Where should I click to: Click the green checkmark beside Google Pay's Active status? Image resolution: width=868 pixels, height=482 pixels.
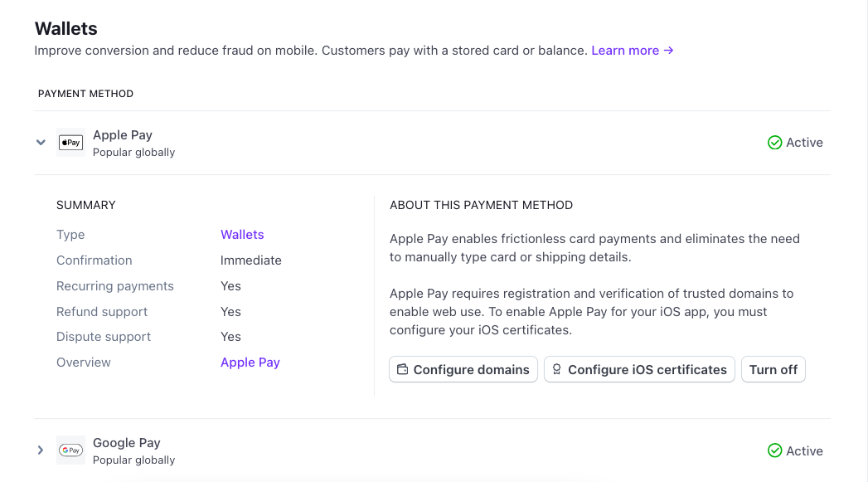point(774,450)
